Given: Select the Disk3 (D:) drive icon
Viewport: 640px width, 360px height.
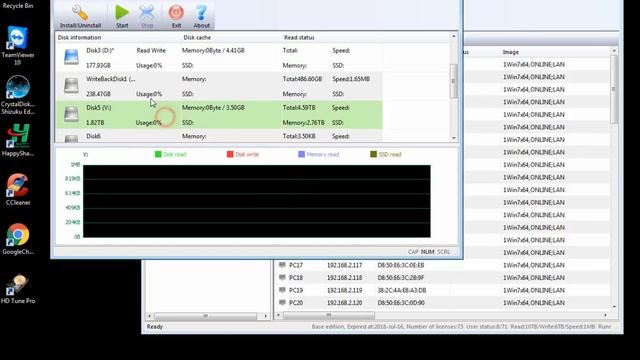Looking at the screenshot, I should point(71,57).
